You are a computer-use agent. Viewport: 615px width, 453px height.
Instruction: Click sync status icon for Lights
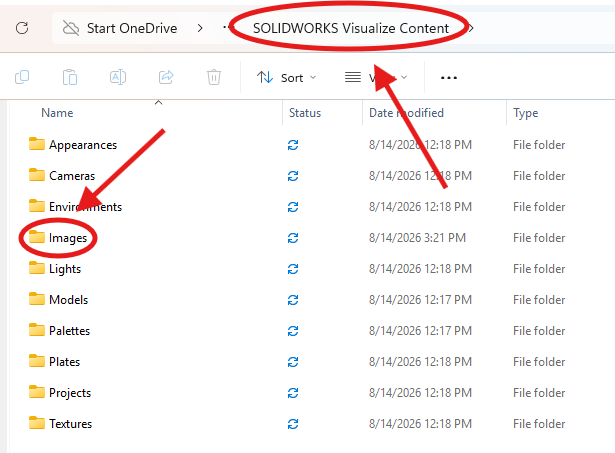[293, 269]
